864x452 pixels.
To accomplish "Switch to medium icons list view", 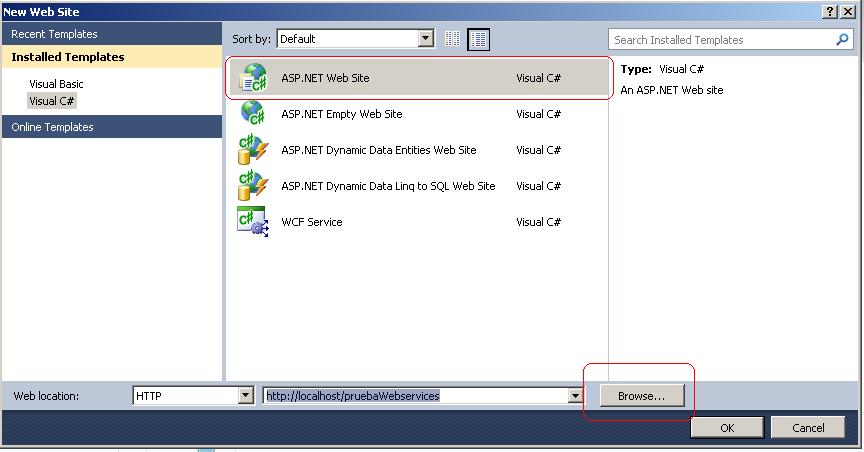I will click(478, 39).
